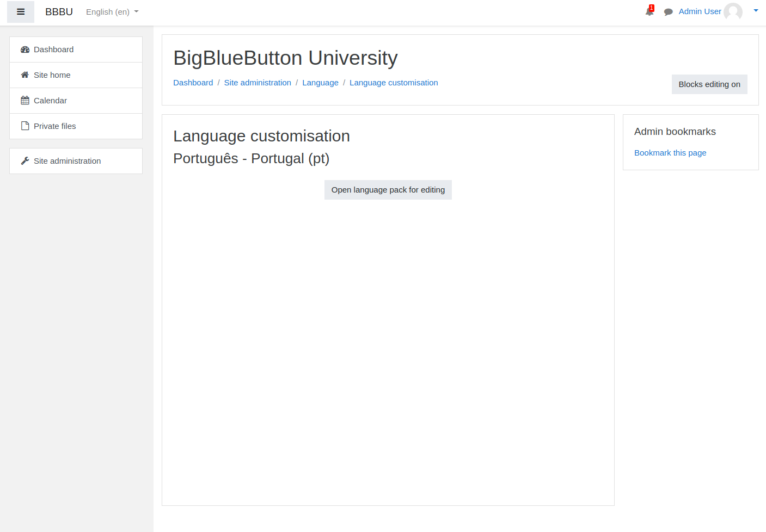Open language pack for editing
The width and height of the screenshot is (766, 532).
click(x=388, y=190)
